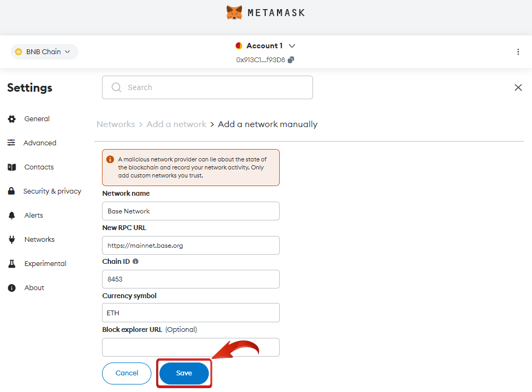Viewport: 532px width, 392px height.
Task: Click the Alerts bell icon
Action: click(x=12, y=216)
